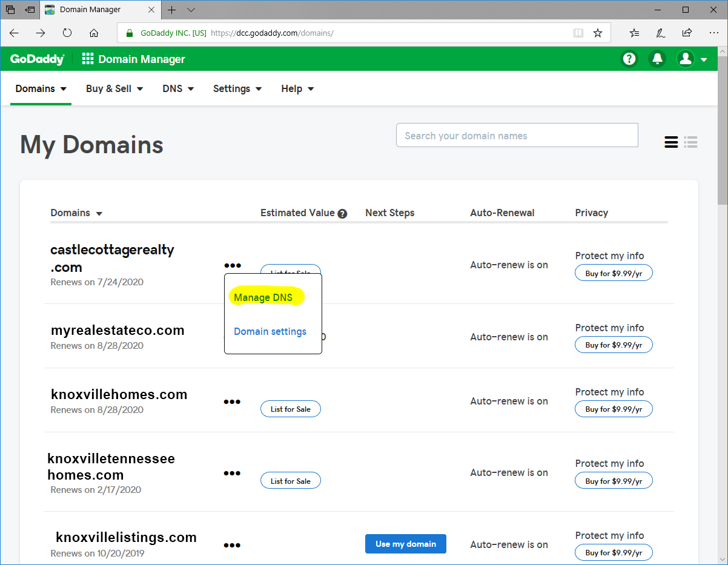Show the tabs you've set aside
728x565 pixels.
10,10
